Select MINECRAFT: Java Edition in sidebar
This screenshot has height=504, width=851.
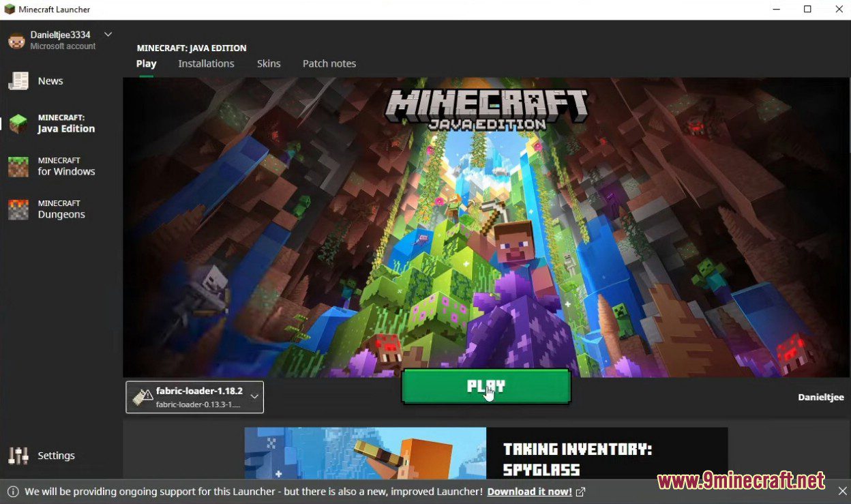pyautogui.click(x=66, y=123)
